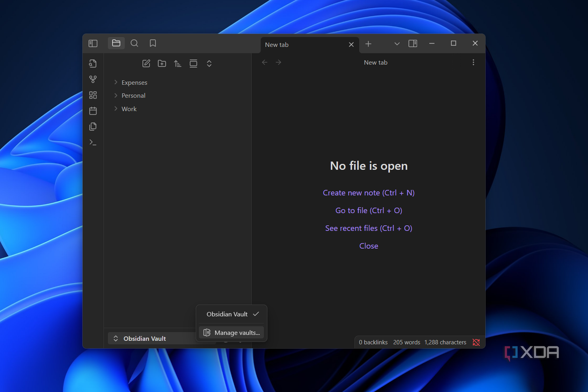Toggle the right sidebar icon
Viewport: 588px width, 392px height.
413,43
